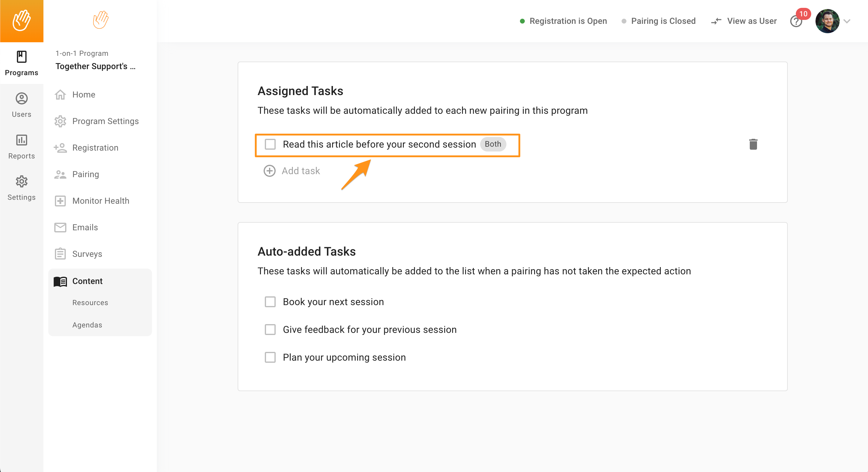
Task: Click the Assigned Tasks heading
Action: [300, 91]
